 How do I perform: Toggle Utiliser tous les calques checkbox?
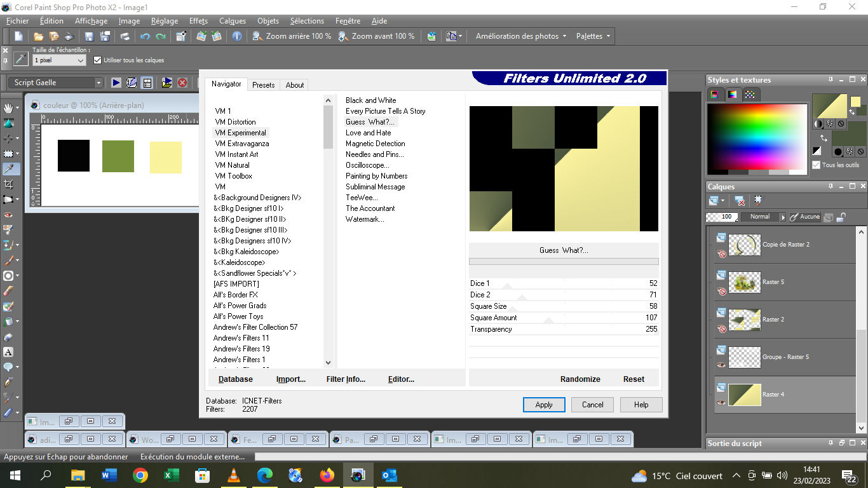[x=97, y=60]
